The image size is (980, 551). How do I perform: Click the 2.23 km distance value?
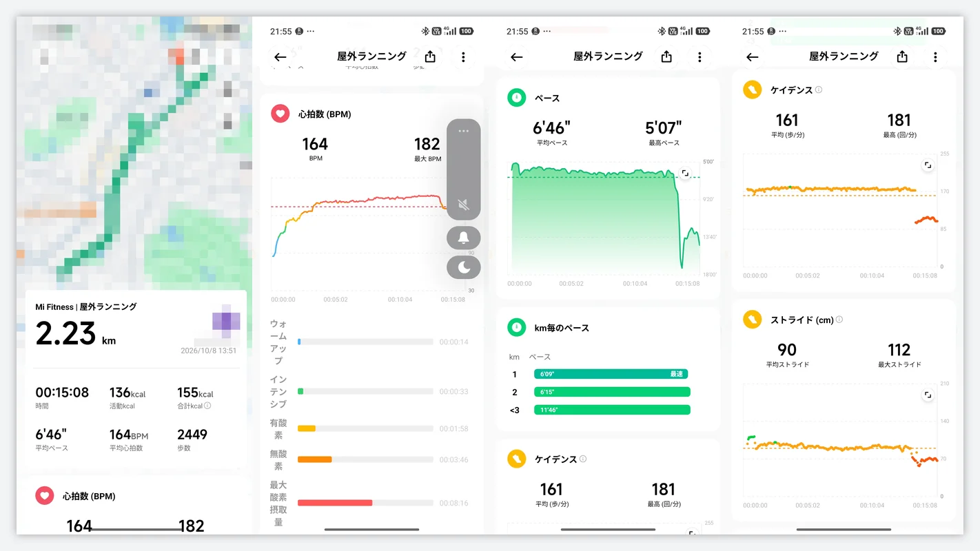(76, 334)
